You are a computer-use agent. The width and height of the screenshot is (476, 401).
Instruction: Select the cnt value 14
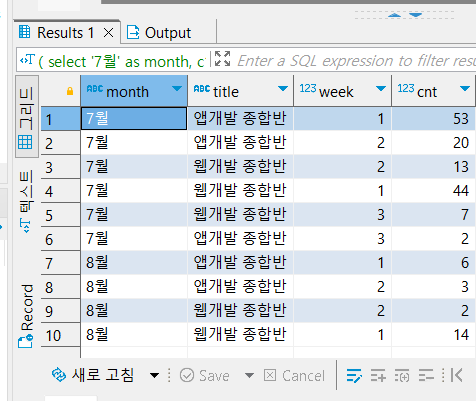click(433, 334)
